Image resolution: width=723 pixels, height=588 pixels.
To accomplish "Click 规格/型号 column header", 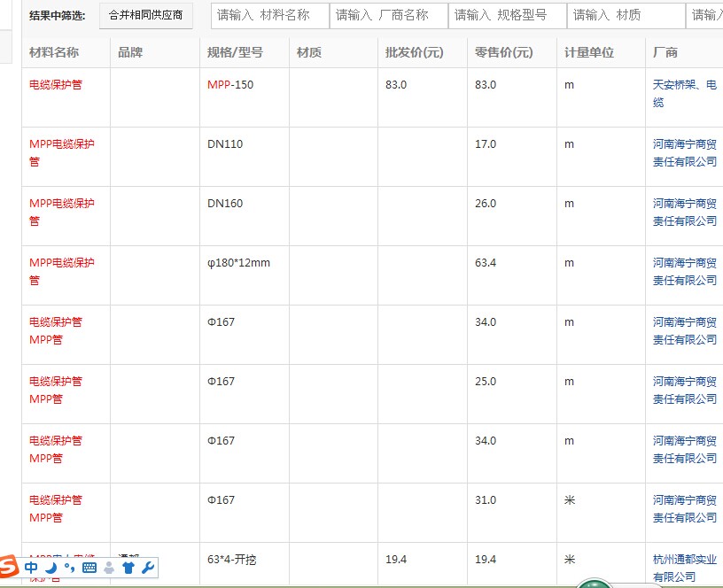I will 235,52.
